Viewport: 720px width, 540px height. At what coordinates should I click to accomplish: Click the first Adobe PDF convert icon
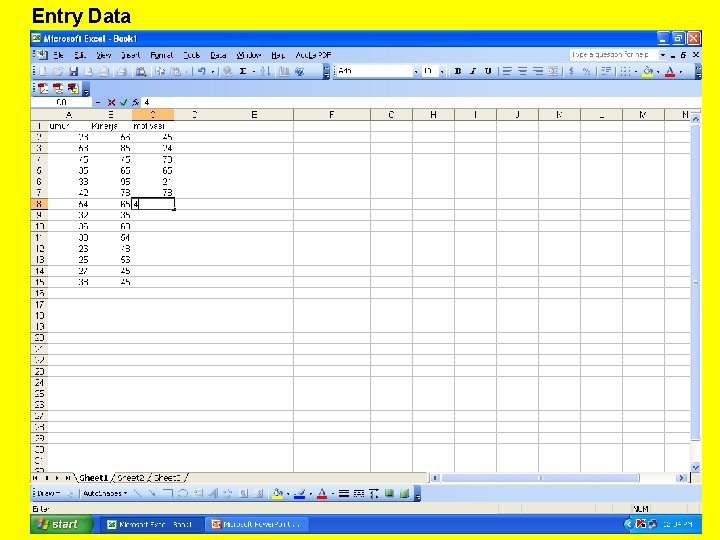[x=43, y=89]
